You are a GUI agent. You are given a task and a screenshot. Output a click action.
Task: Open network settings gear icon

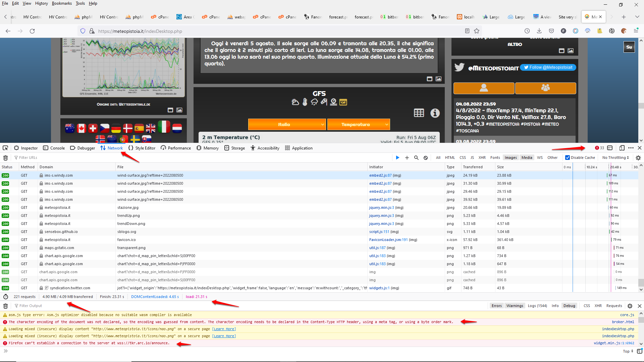tap(638, 158)
